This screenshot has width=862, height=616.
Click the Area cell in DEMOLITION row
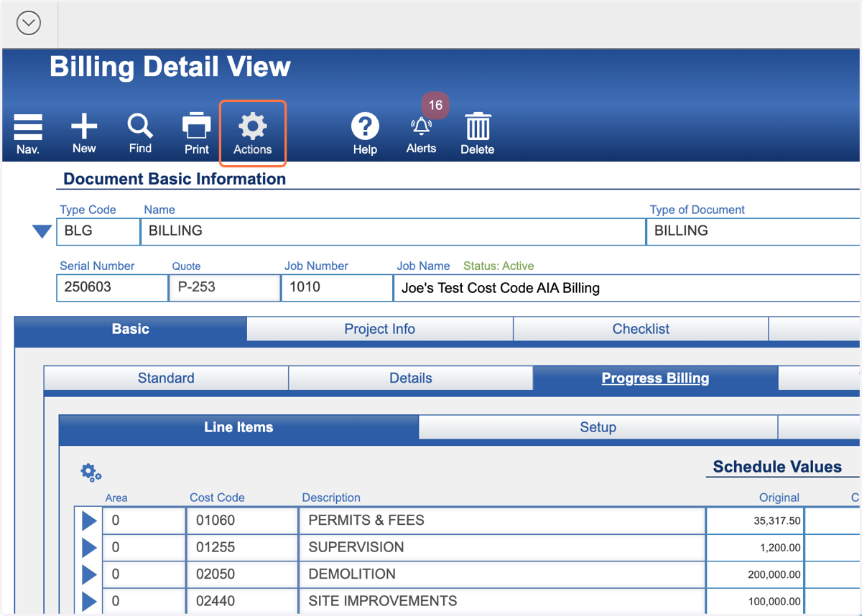click(x=144, y=574)
